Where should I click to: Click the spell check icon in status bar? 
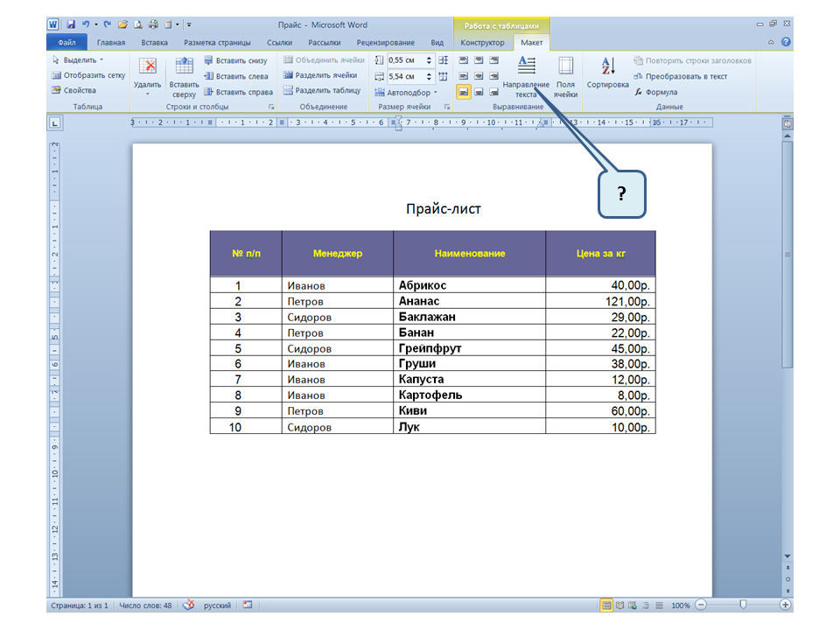(x=187, y=605)
